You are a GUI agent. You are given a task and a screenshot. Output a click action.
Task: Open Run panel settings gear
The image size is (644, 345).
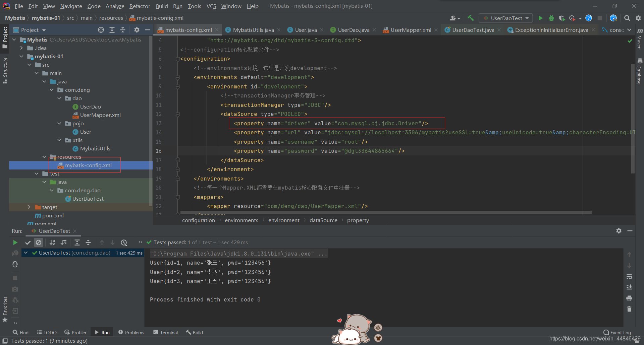tap(619, 231)
